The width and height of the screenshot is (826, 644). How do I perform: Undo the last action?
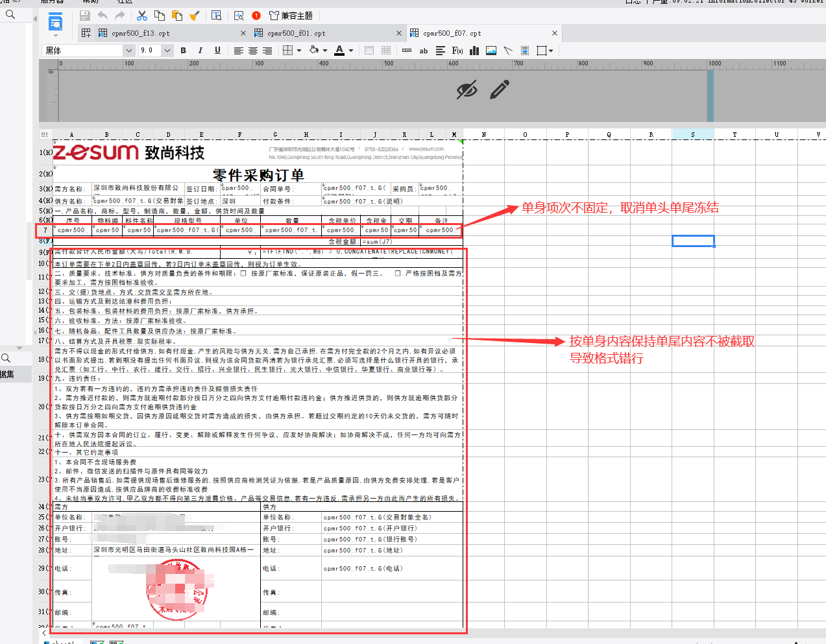coord(103,16)
